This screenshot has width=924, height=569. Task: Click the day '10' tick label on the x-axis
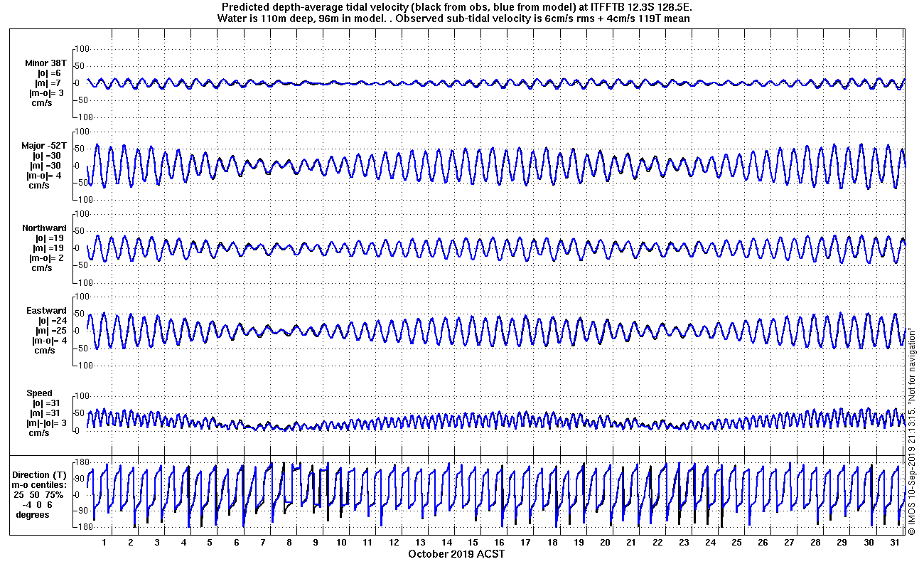click(x=342, y=543)
